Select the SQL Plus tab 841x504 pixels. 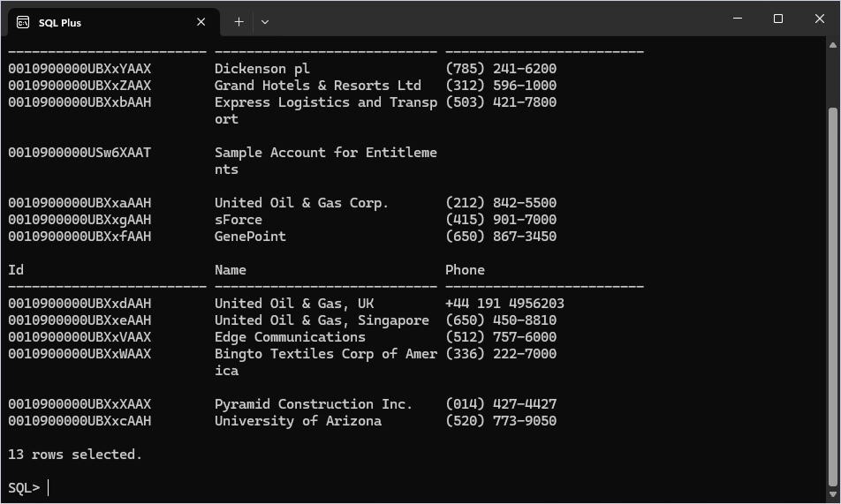click(x=113, y=23)
